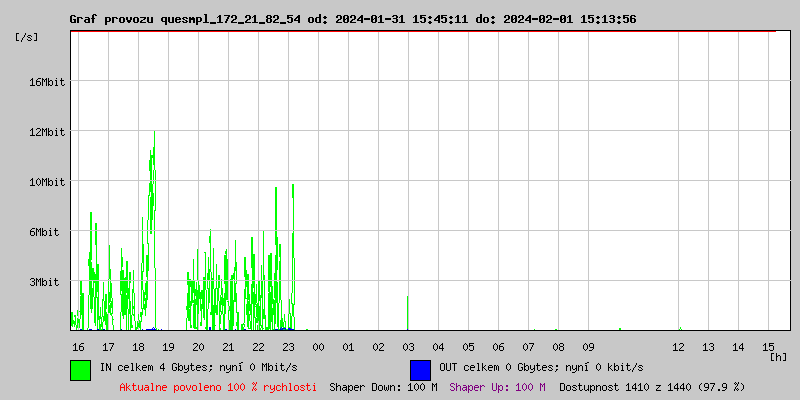Click the 'Shaper Down: 100 M' label

pos(383,387)
